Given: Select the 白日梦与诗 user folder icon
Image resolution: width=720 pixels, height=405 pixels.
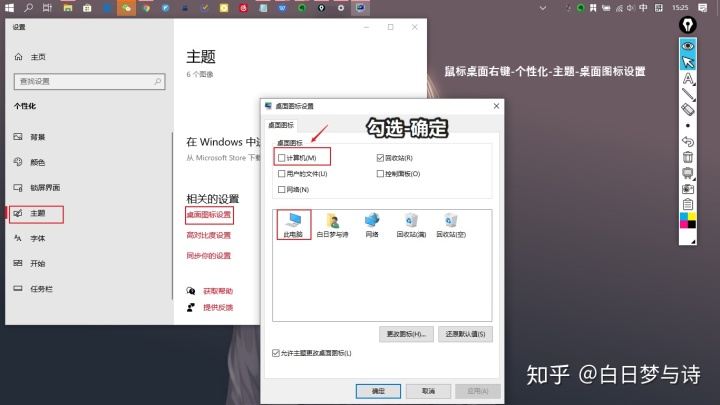Looking at the screenshot, I should [x=332, y=225].
